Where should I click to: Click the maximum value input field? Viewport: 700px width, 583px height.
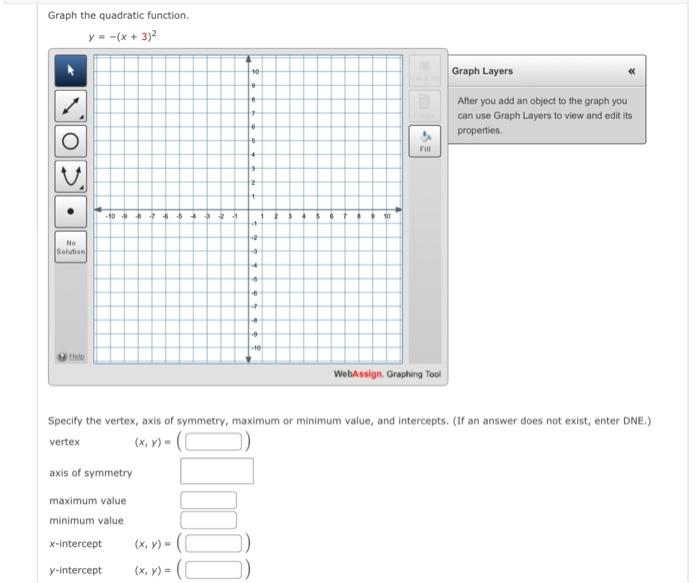coord(208,500)
